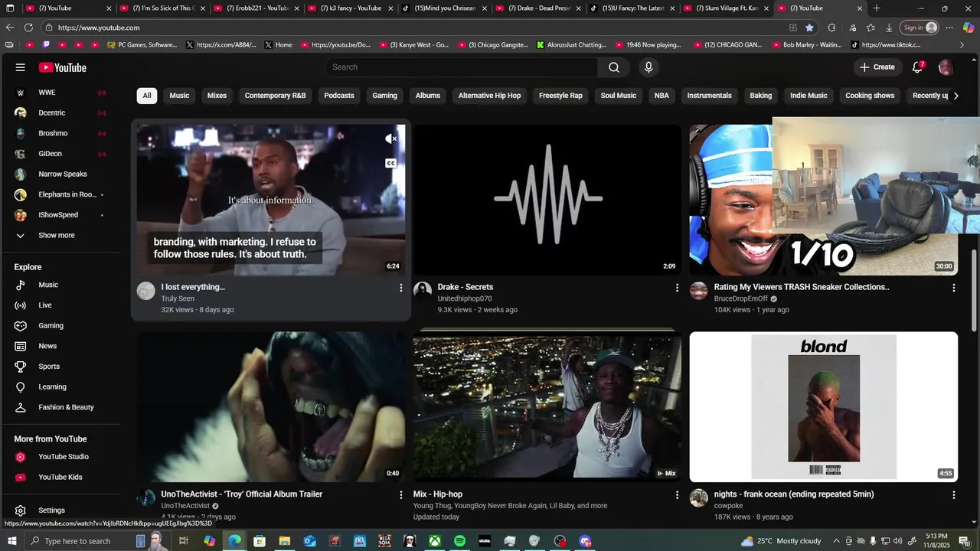Open the Truly Seen channel avatar
The width and height of the screenshot is (980, 551).
tap(145, 291)
